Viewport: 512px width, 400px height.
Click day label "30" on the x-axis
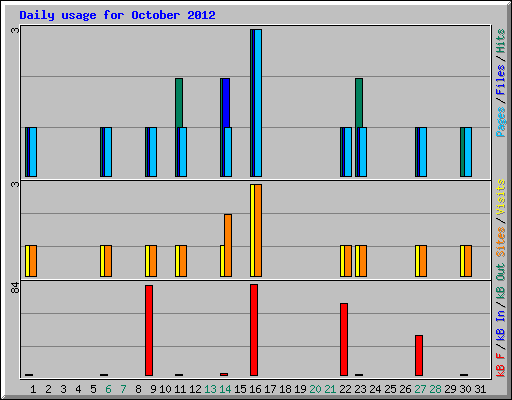point(465,389)
